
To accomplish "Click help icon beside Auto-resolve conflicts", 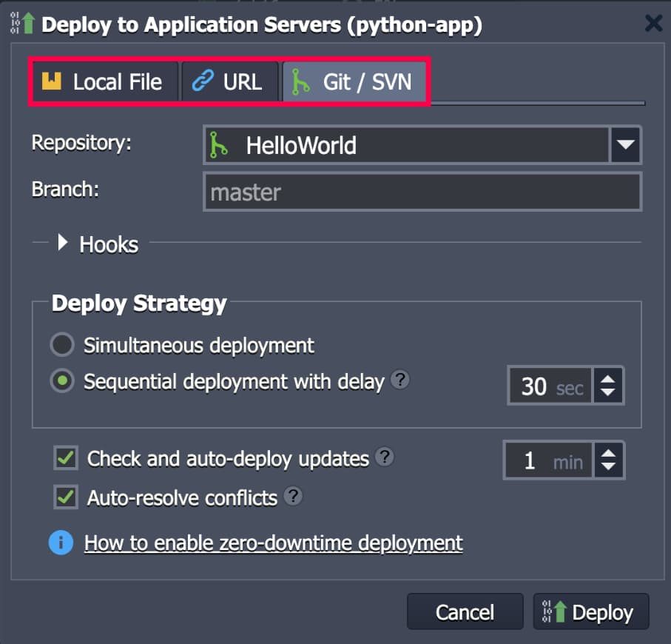I will [x=294, y=496].
